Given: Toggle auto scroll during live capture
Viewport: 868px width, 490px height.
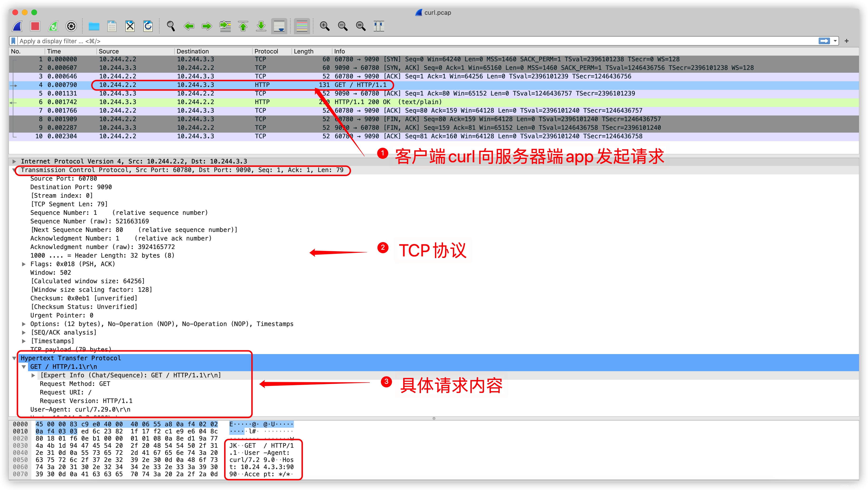Looking at the screenshot, I should (279, 26).
